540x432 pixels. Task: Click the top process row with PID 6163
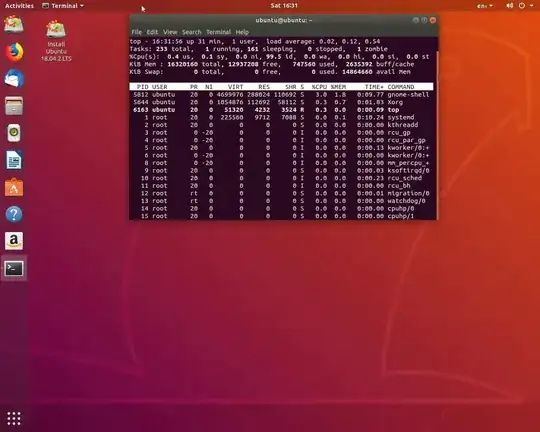(281, 110)
